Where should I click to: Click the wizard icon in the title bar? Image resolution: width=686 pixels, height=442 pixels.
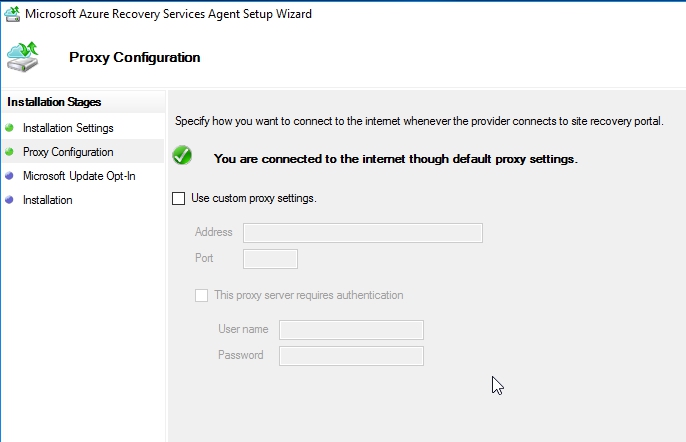click(x=11, y=14)
